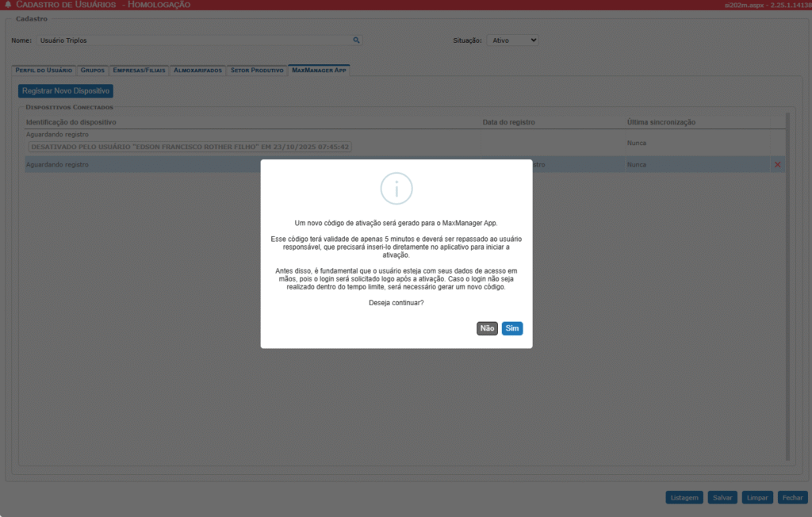
Task: Switch to the Setor Produtivo tab
Action: pyautogui.click(x=257, y=71)
